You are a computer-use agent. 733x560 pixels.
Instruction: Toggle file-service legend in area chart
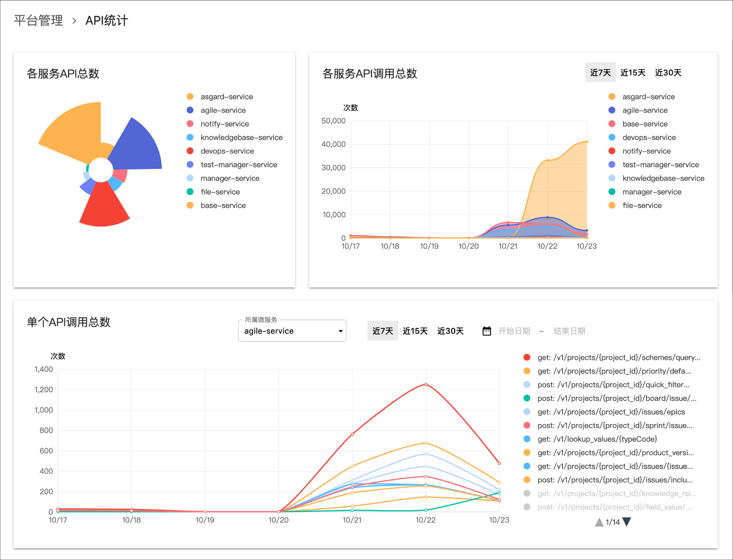point(635,205)
